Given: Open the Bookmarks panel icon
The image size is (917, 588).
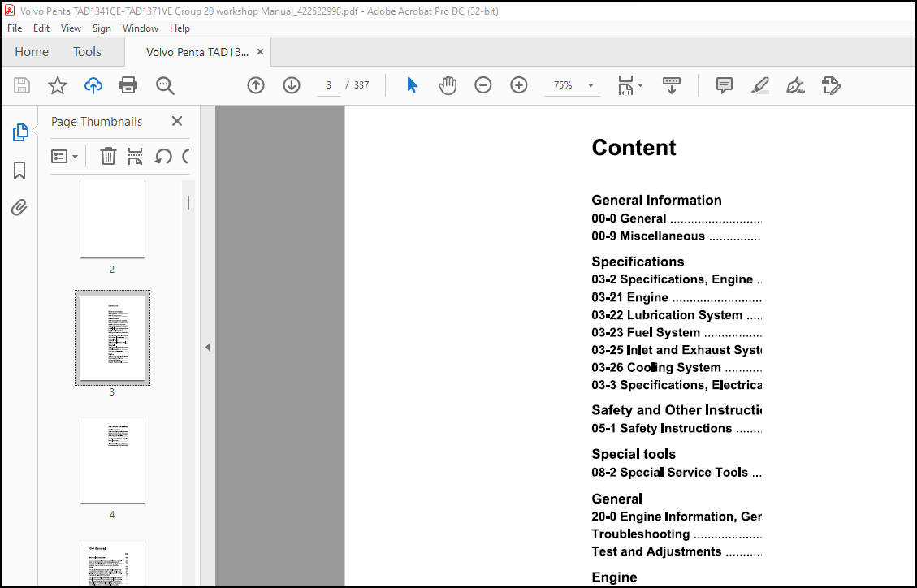Looking at the screenshot, I should [x=19, y=171].
